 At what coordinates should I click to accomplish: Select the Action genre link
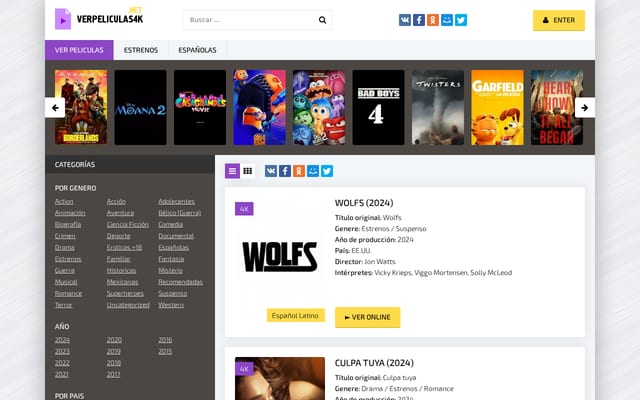[x=64, y=202]
